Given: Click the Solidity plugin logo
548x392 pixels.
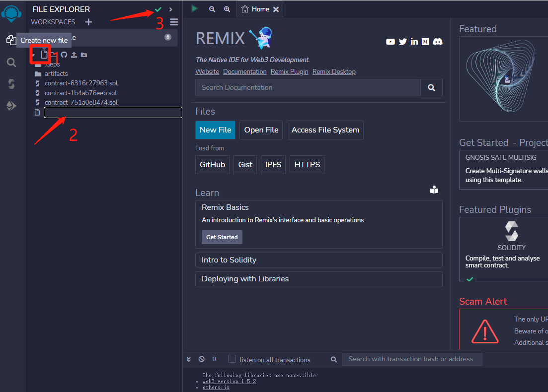Looking at the screenshot, I should click(512, 231).
